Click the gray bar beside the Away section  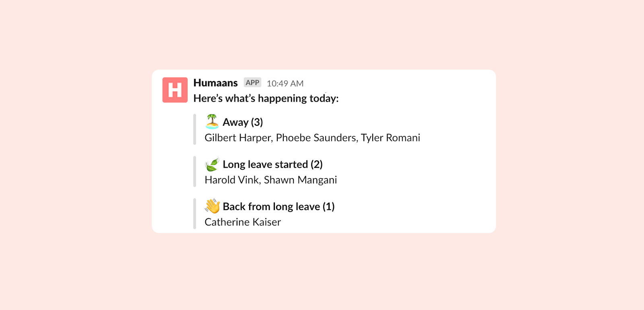[x=195, y=129]
